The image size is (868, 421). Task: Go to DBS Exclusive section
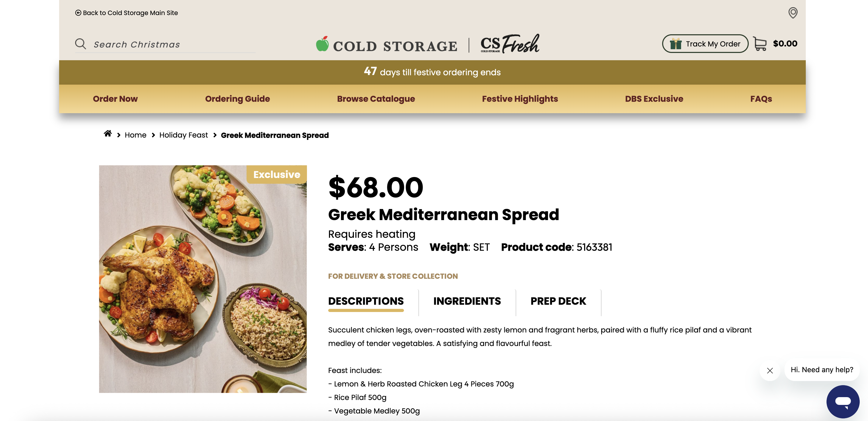654,99
